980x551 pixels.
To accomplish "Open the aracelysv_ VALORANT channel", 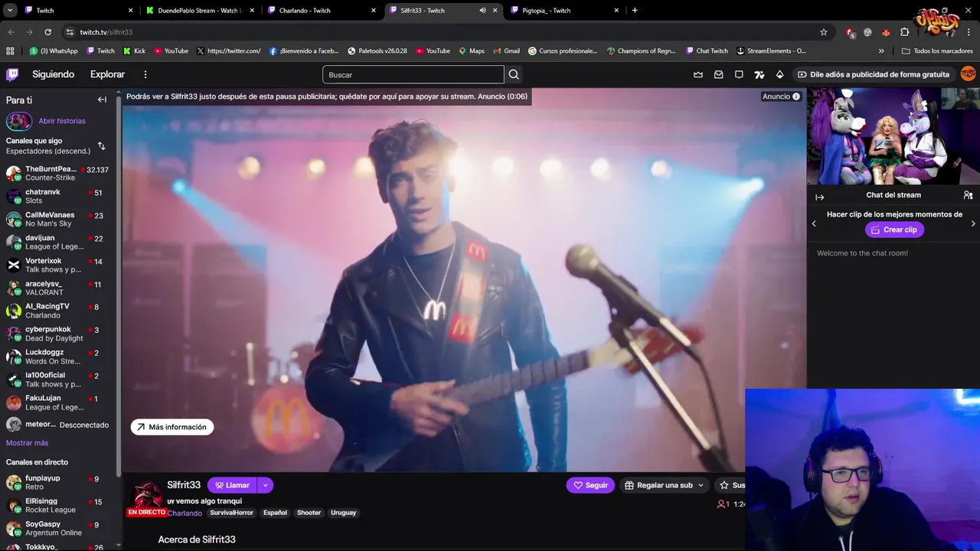I will pos(57,288).
